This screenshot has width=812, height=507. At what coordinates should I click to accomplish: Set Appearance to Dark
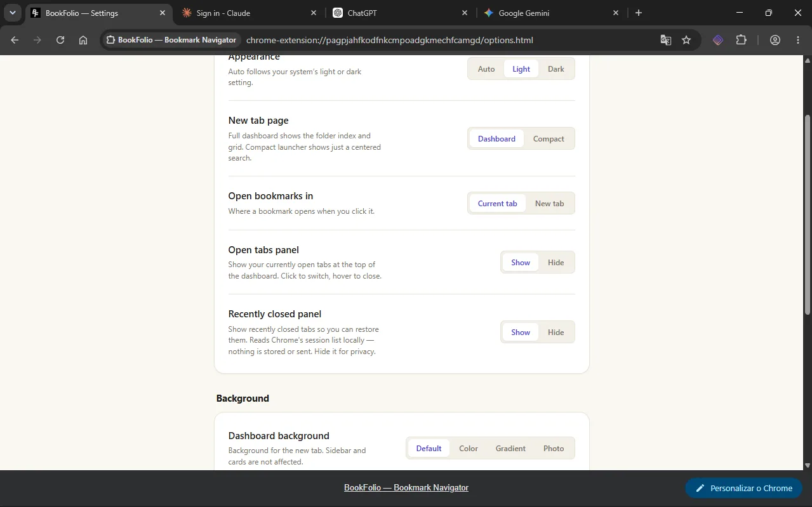point(556,69)
